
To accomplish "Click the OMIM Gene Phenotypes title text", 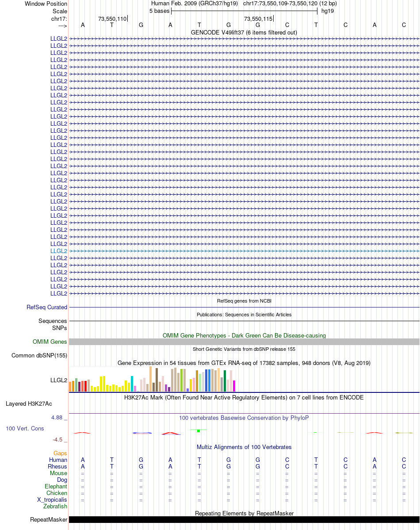I will 244,336.
